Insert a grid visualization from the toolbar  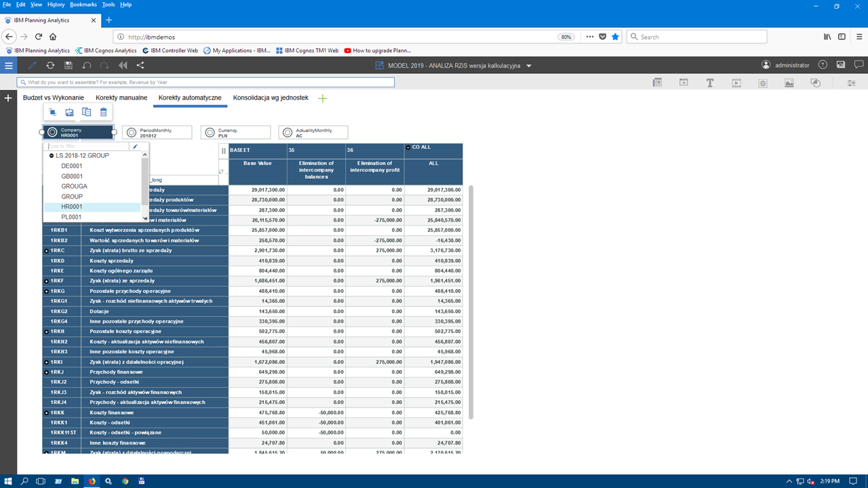(x=657, y=83)
